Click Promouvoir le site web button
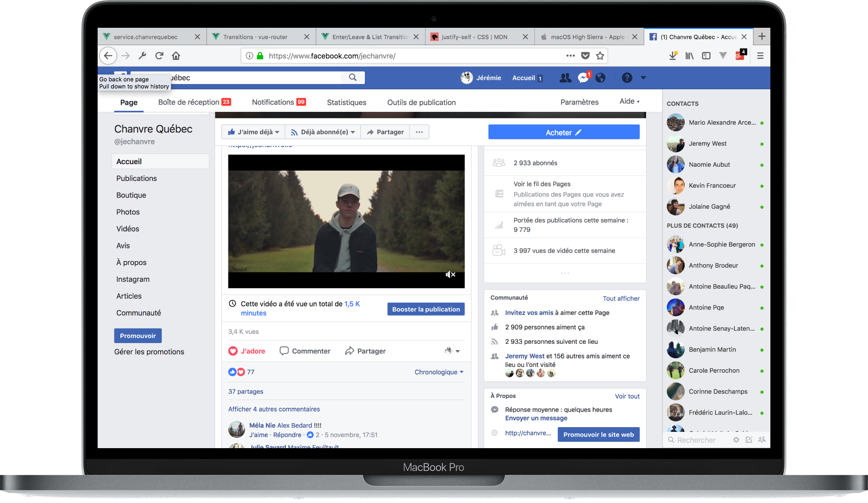 pos(599,434)
